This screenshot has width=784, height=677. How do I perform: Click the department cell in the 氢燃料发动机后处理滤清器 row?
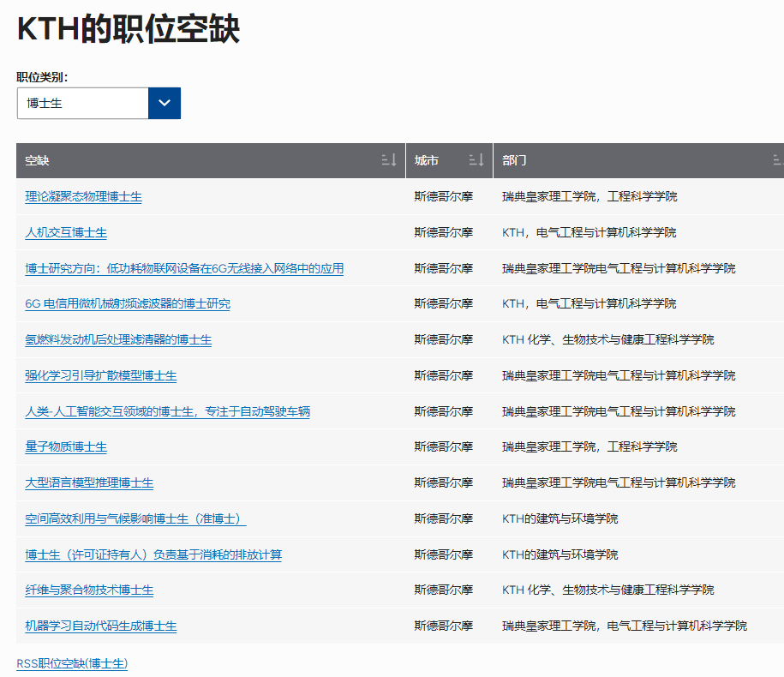pos(608,339)
